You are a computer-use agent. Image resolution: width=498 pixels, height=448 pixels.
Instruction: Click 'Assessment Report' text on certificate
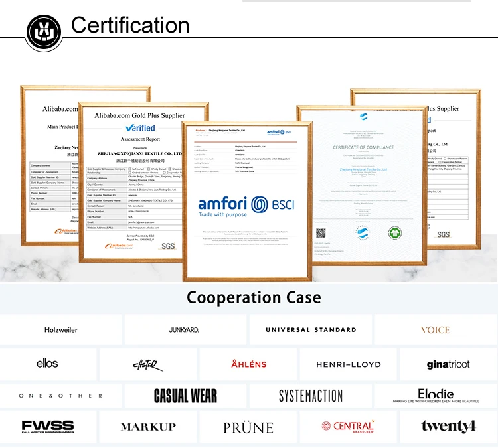pos(140,139)
